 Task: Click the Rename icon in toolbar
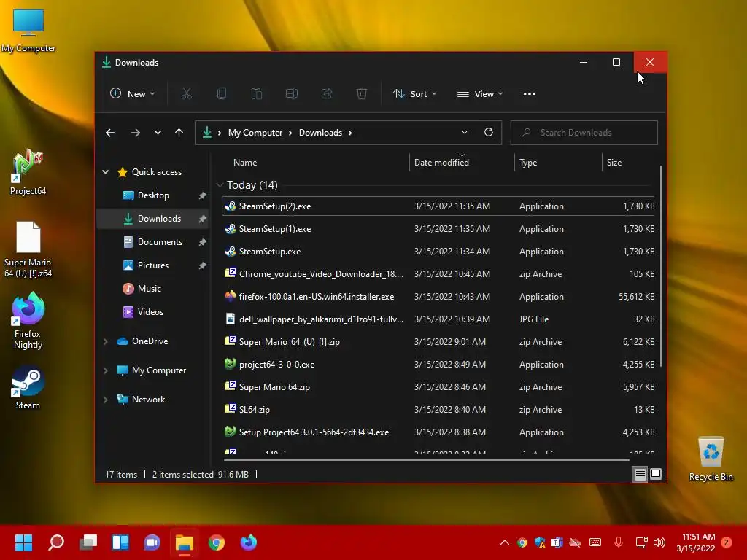[292, 94]
